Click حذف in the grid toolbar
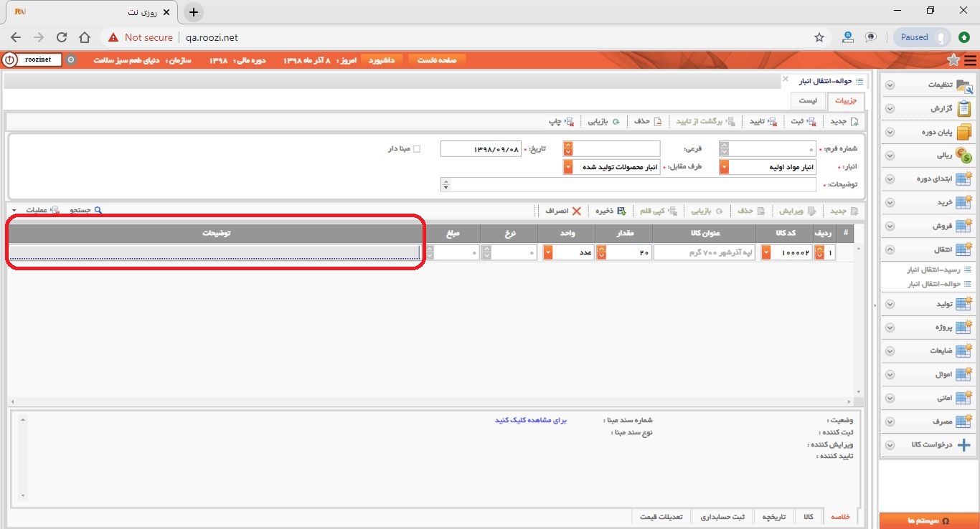The image size is (980, 529). click(x=750, y=211)
